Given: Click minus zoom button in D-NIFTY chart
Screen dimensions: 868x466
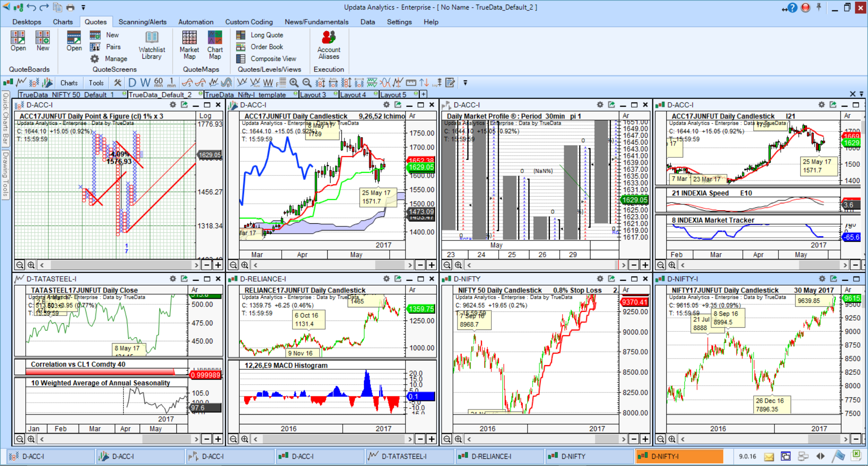Looking at the screenshot, I should pyautogui.click(x=634, y=439).
